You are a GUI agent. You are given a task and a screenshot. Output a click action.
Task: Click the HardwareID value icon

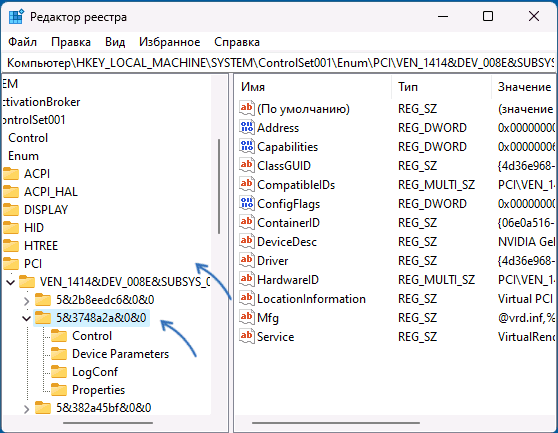[x=247, y=280]
